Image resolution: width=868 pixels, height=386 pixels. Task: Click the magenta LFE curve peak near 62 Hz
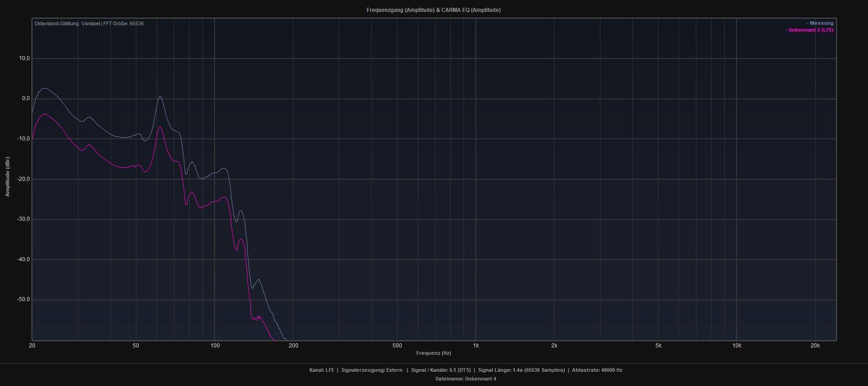160,127
